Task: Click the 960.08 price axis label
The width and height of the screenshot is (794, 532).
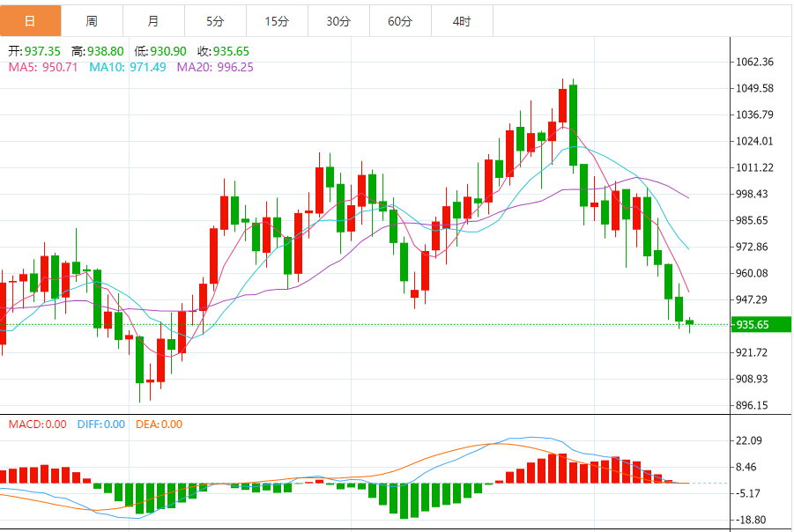Action: click(752, 273)
